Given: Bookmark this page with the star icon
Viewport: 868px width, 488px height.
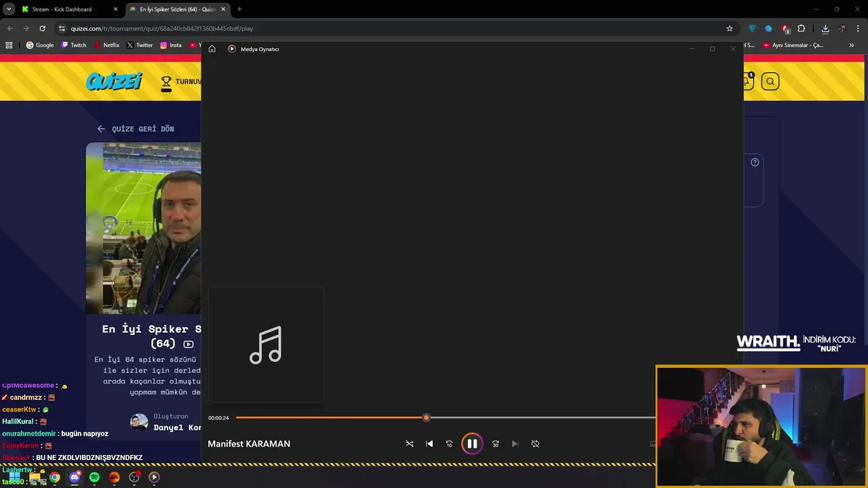Looking at the screenshot, I should click(x=730, y=28).
